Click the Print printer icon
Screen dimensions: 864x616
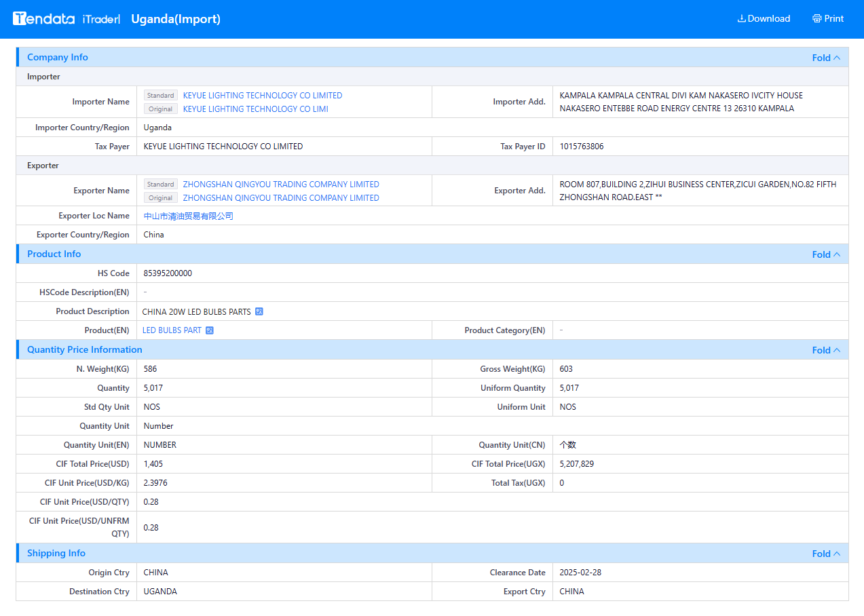[x=817, y=18]
